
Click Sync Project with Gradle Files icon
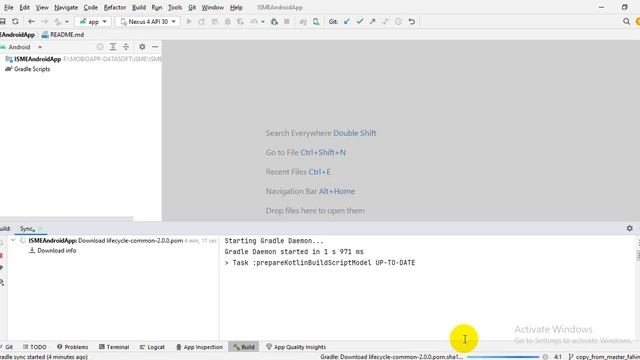pos(303,22)
